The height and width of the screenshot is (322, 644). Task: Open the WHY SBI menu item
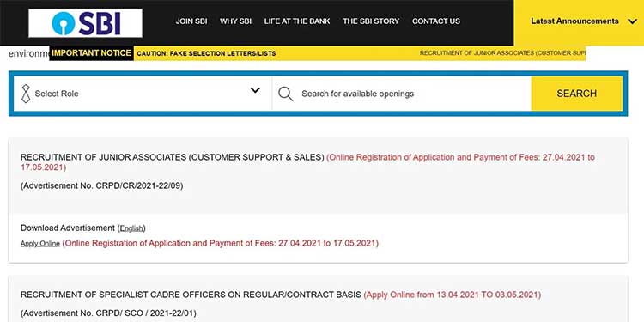(x=236, y=21)
